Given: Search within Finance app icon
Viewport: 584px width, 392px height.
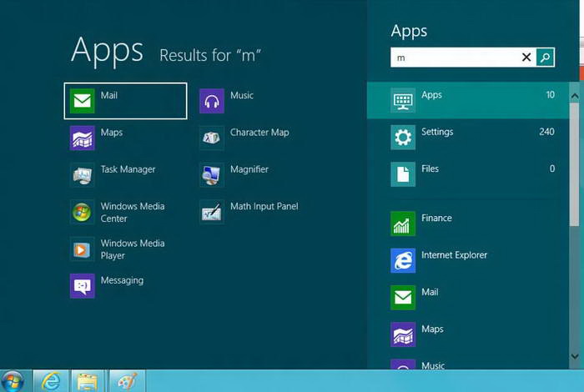Looking at the screenshot, I should [403, 224].
